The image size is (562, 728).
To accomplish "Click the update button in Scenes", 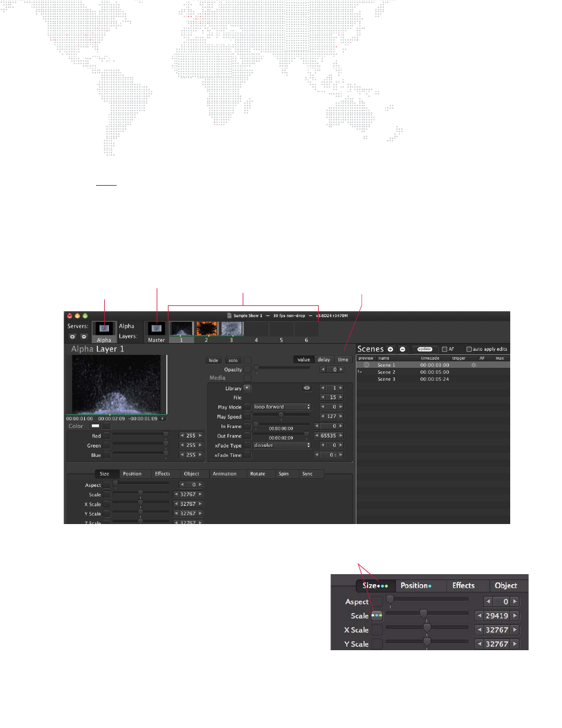I will click(425, 349).
